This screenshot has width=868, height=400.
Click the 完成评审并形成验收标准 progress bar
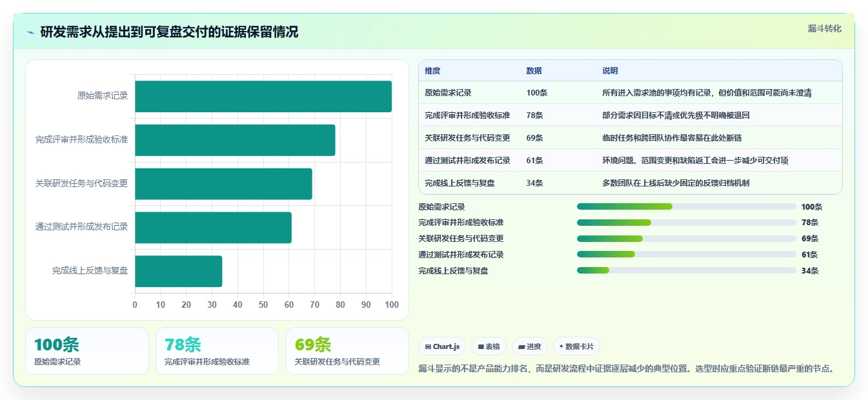tap(687, 223)
